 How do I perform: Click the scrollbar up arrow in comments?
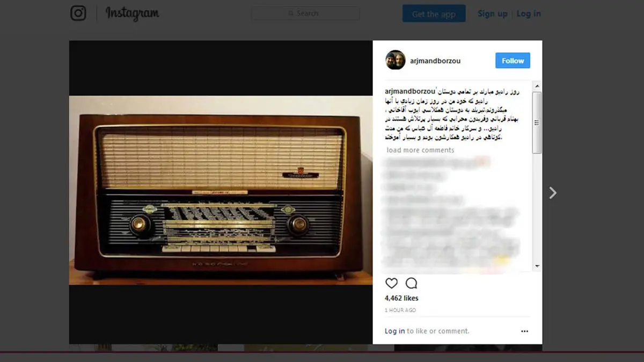(x=537, y=85)
